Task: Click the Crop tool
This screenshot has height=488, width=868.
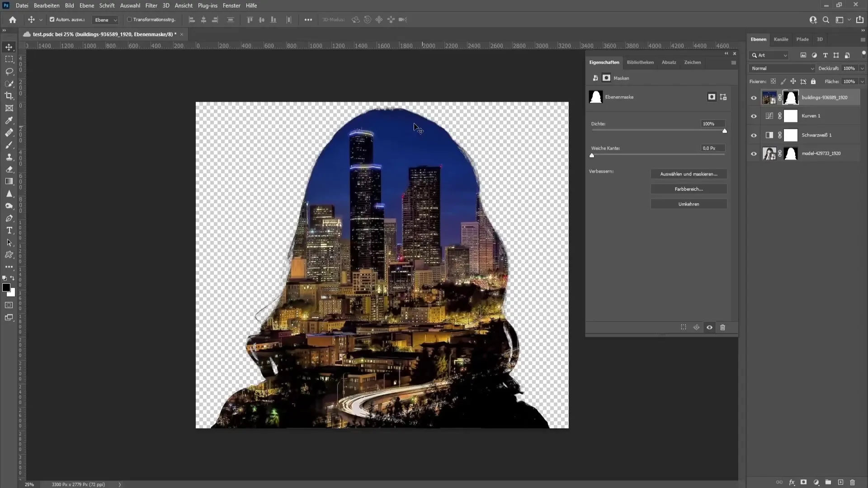Action: click(x=9, y=95)
